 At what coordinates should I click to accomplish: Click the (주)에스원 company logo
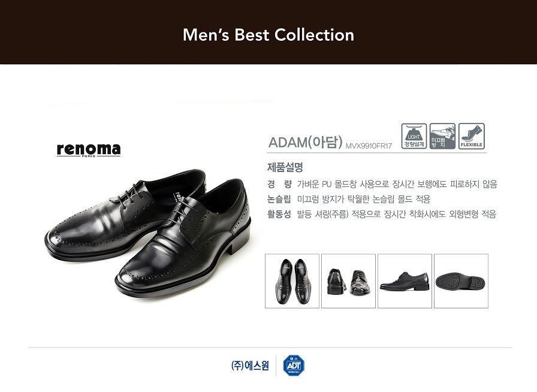pyautogui.click(x=251, y=366)
